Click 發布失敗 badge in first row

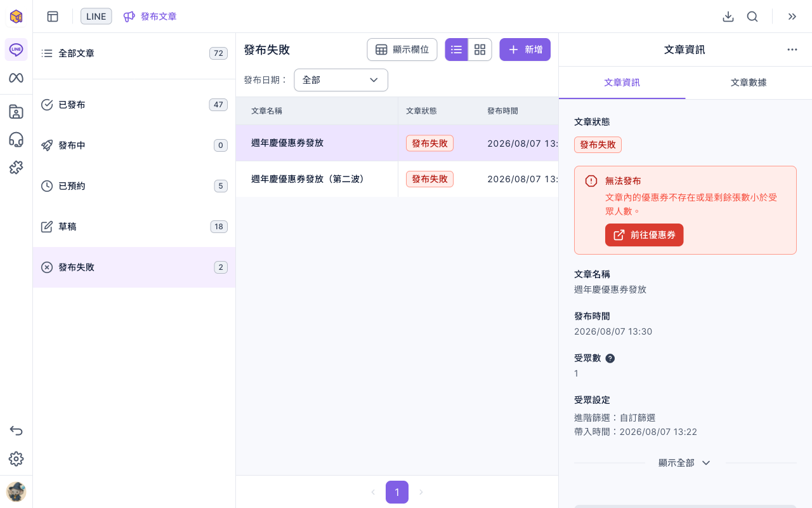click(x=429, y=144)
